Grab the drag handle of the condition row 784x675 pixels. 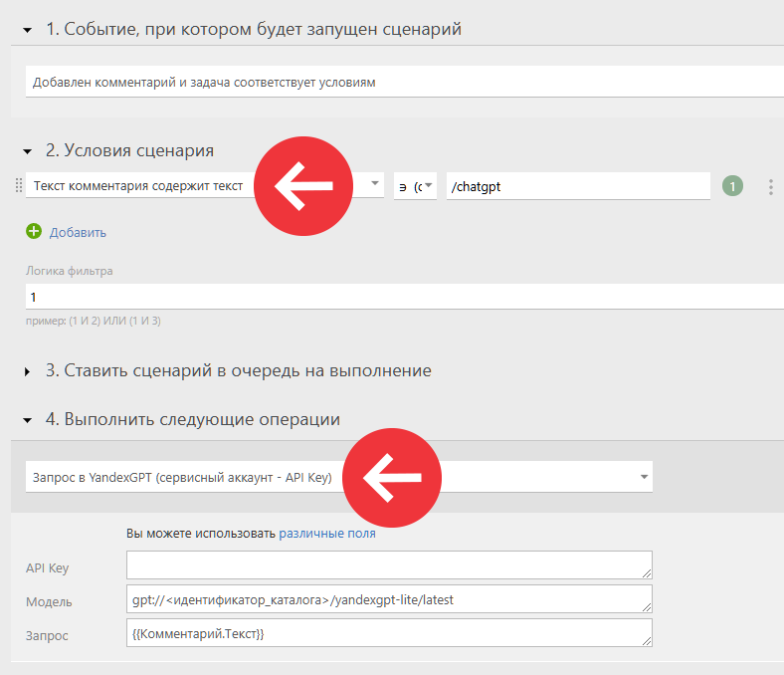pos(19,185)
